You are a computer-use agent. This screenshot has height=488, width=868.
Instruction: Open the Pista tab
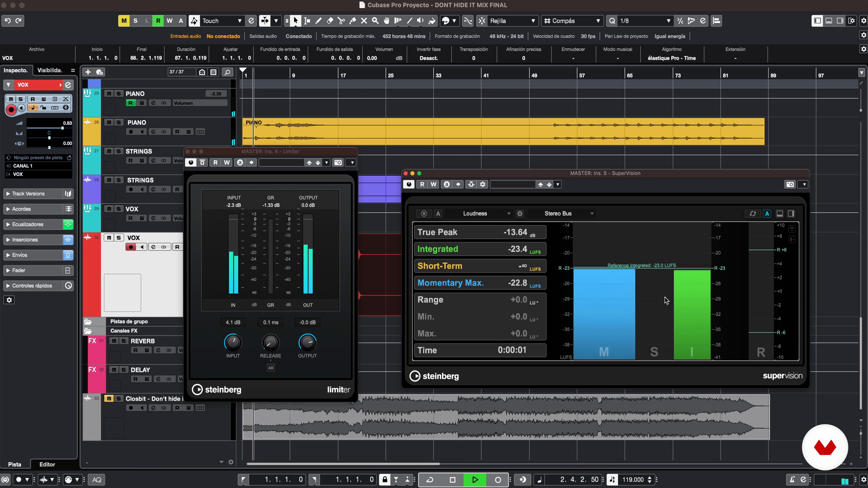point(14,465)
